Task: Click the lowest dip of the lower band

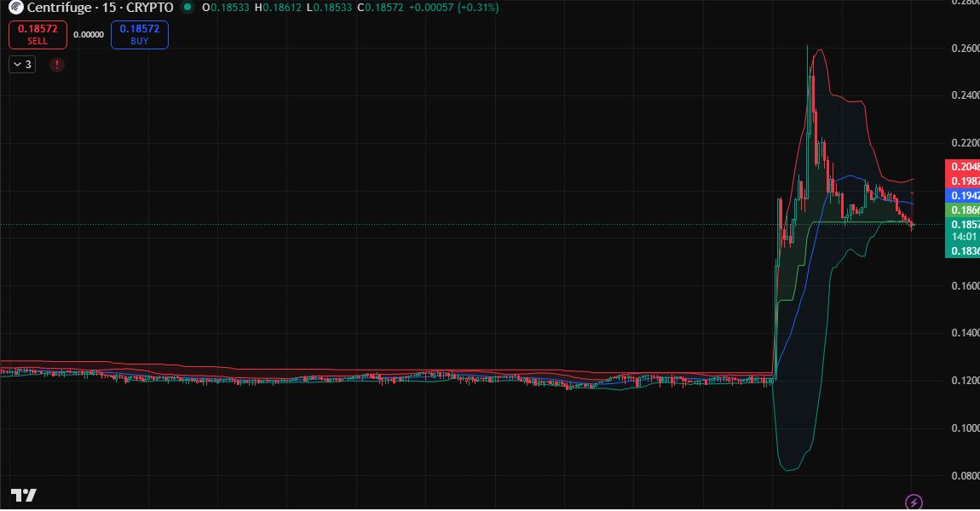Action: [x=788, y=470]
